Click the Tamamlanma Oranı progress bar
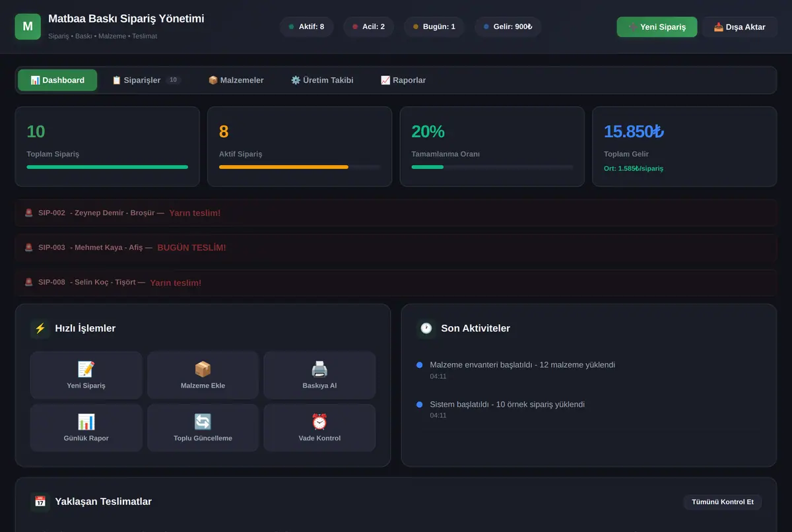Screen dimensions: 792x532 [x=492, y=167]
